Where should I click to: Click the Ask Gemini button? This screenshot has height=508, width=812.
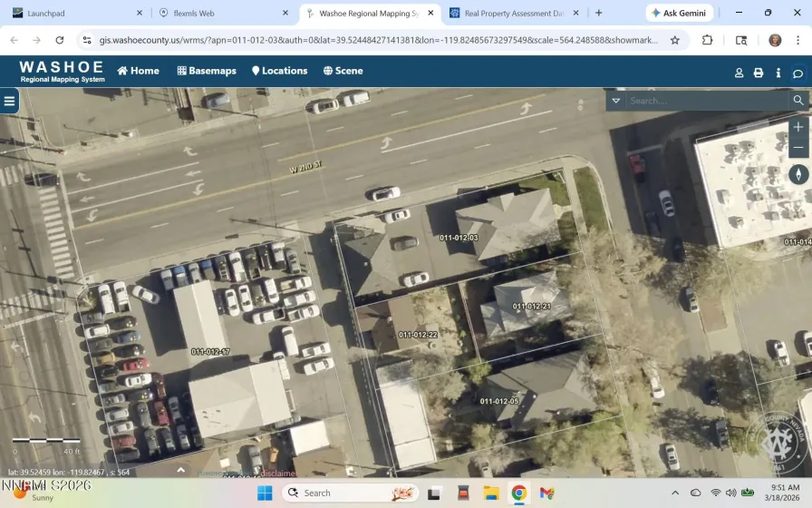[x=679, y=13]
